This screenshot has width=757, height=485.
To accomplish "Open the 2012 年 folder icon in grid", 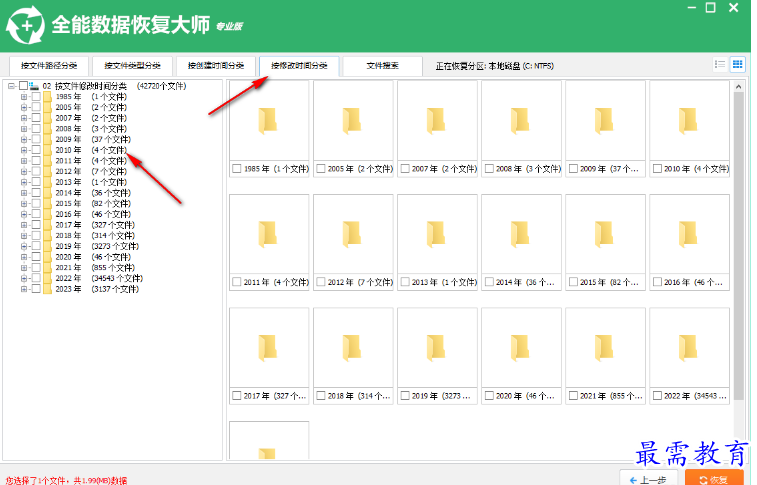I will pyautogui.click(x=352, y=234).
